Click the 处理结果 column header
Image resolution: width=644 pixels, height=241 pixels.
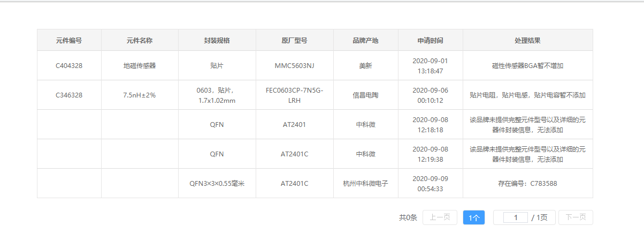click(527, 40)
